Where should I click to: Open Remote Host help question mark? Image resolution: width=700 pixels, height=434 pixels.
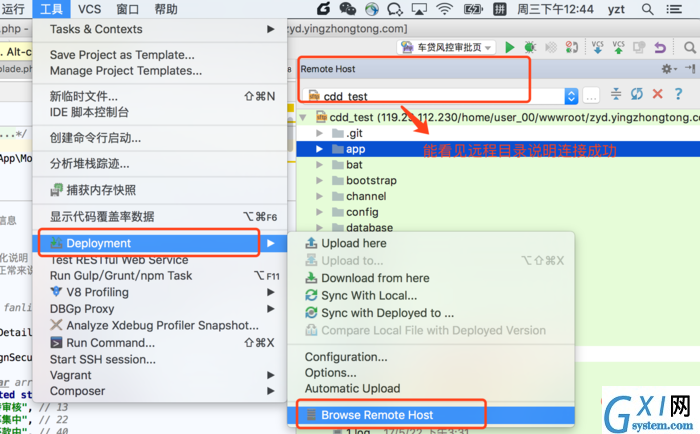(x=678, y=94)
